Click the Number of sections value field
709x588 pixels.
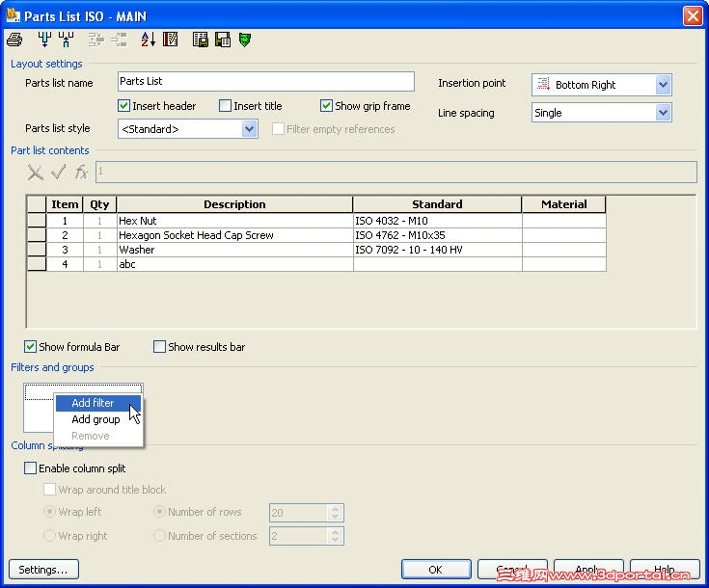298,536
